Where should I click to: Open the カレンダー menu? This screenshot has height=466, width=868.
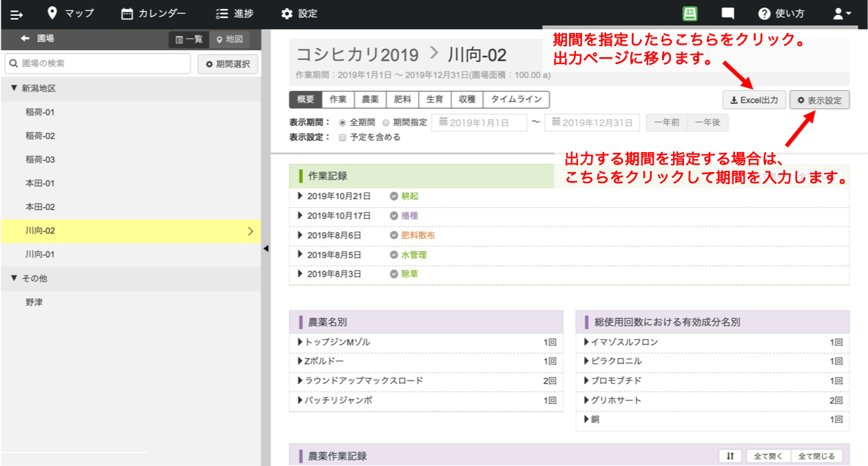point(154,14)
